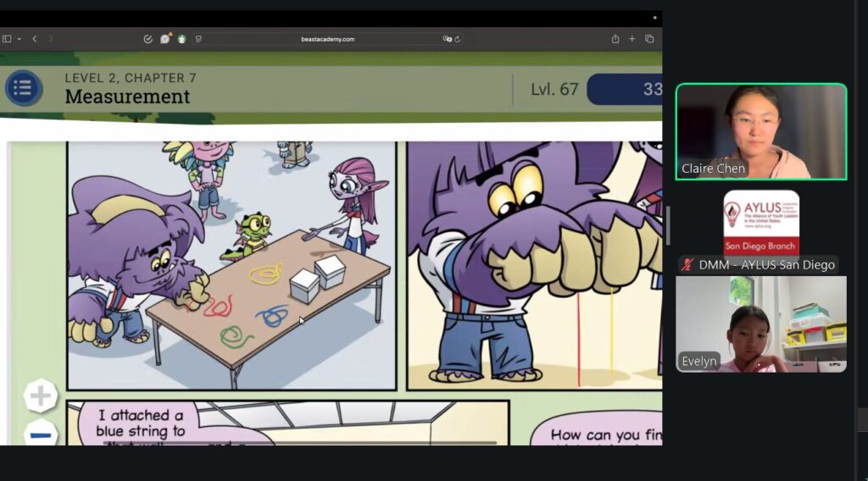Click the 'How can you' speech bubble

coord(597,428)
